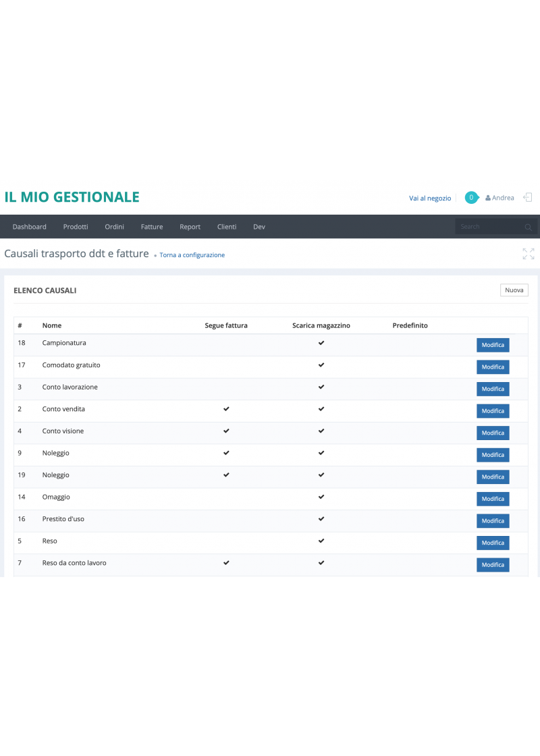Click the ID number 17 cell
The image size is (540, 756).
click(22, 365)
